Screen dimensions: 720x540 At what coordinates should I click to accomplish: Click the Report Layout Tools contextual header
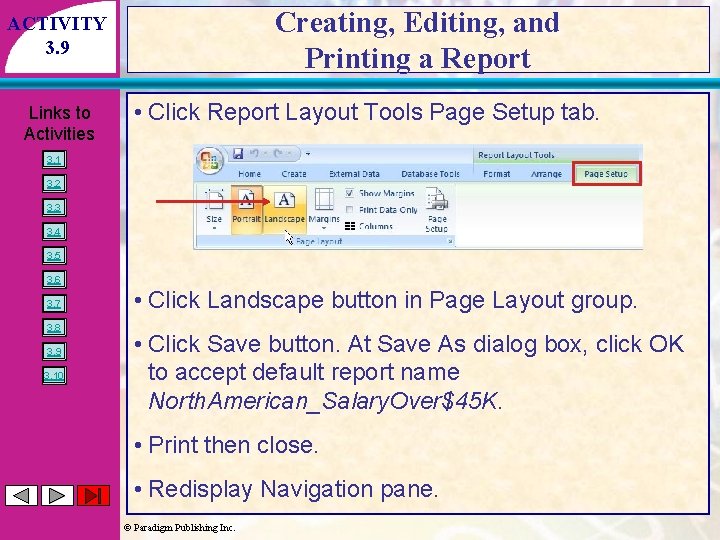coord(516,155)
